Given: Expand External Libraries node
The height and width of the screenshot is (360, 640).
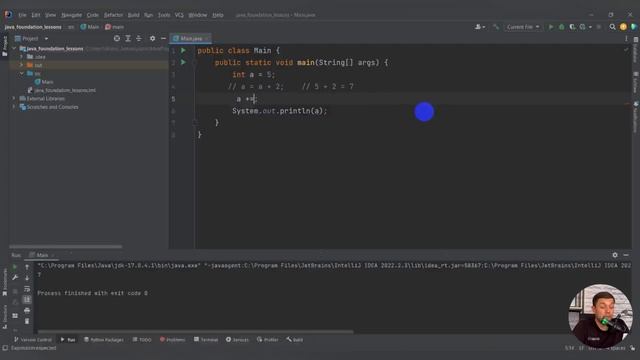Looking at the screenshot, I should pos(14,98).
